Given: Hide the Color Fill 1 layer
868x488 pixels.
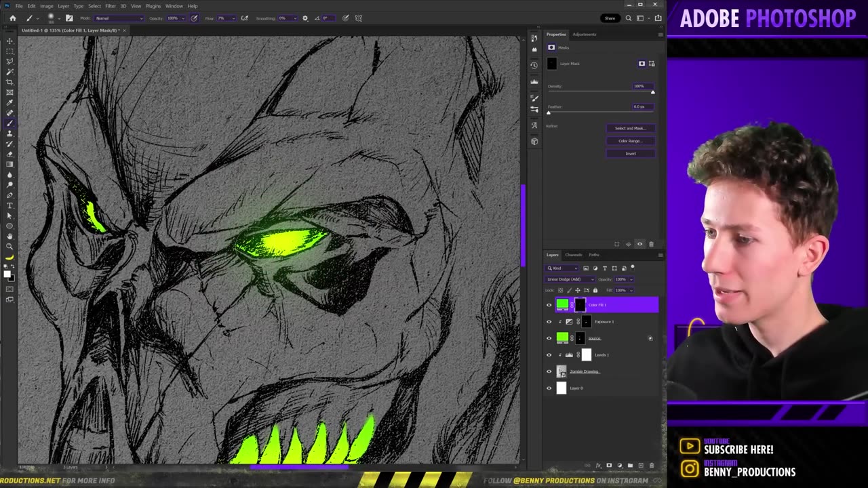Looking at the screenshot, I should pos(549,305).
